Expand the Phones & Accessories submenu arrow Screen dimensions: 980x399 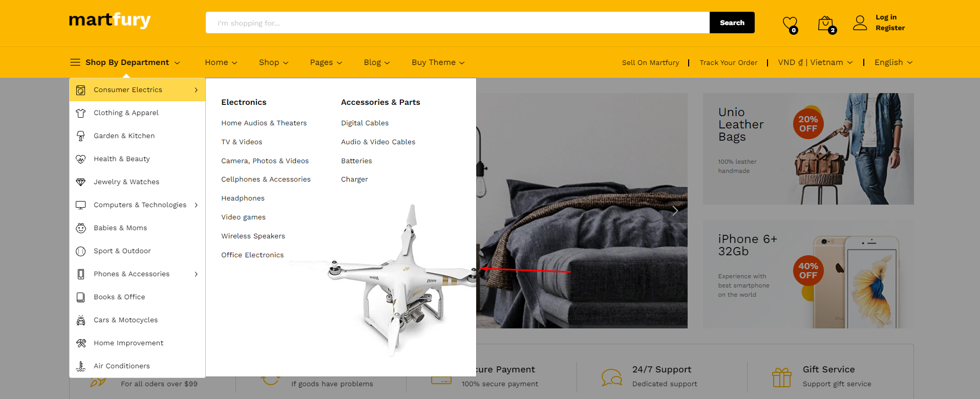tap(196, 274)
